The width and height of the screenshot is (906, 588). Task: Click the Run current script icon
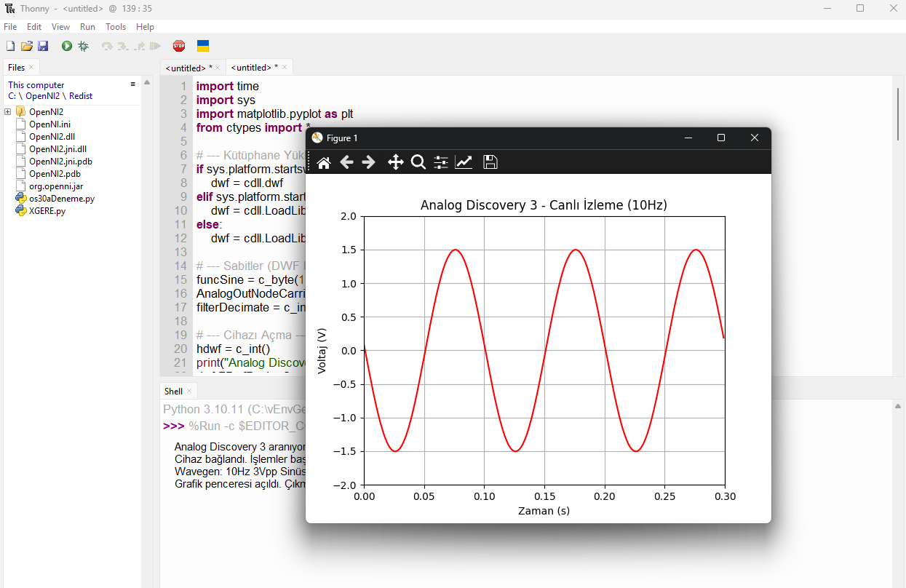tap(67, 46)
